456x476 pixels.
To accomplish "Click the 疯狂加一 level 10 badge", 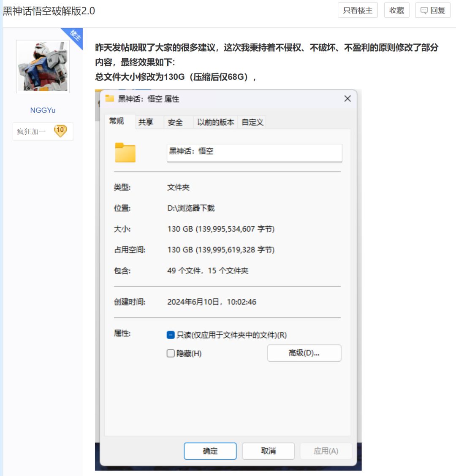I will pyautogui.click(x=43, y=131).
